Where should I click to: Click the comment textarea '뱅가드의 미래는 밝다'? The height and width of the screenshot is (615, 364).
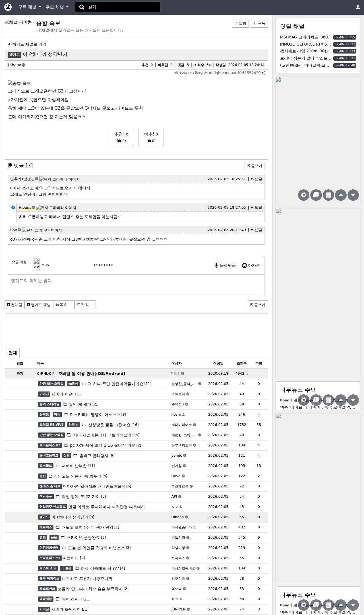point(136,285)
